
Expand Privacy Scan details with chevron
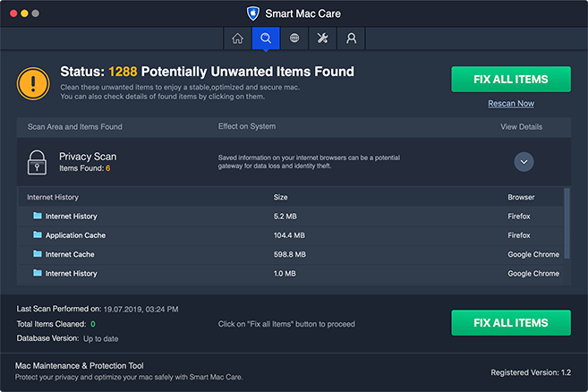pos(524,161)
